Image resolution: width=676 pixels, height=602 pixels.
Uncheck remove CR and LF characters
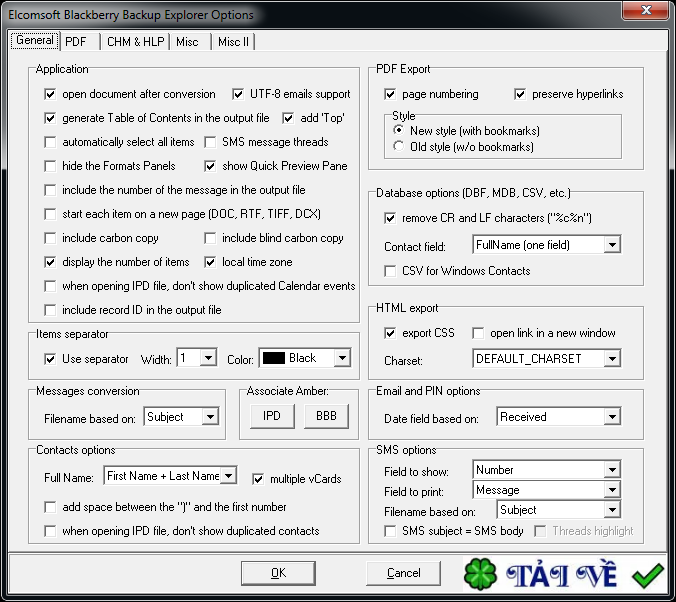tap(390, 218)
